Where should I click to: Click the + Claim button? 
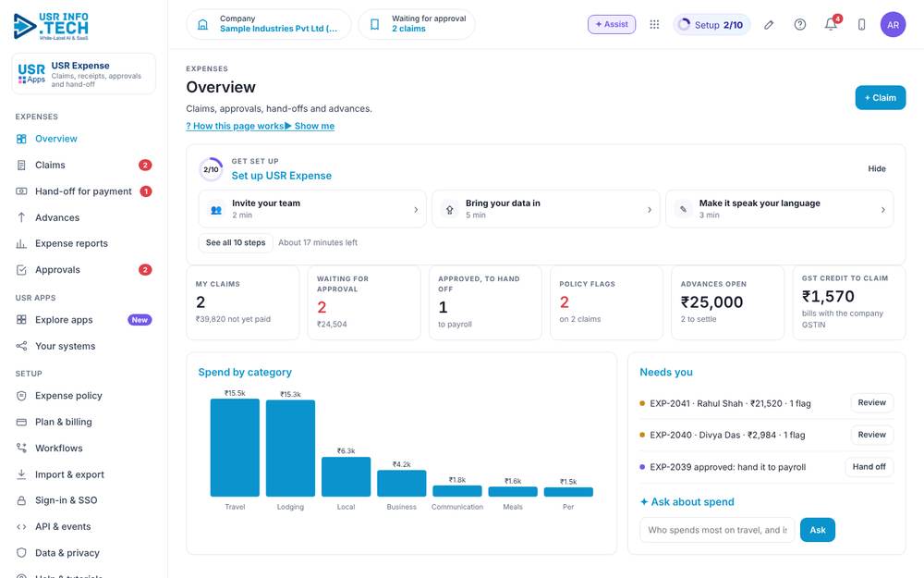pos(880,98)
